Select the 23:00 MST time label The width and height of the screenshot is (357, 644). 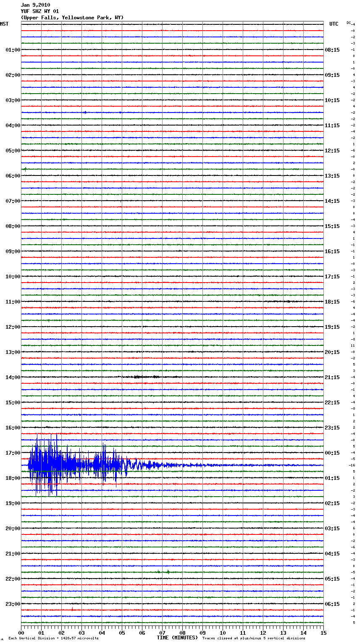[13, 604]
